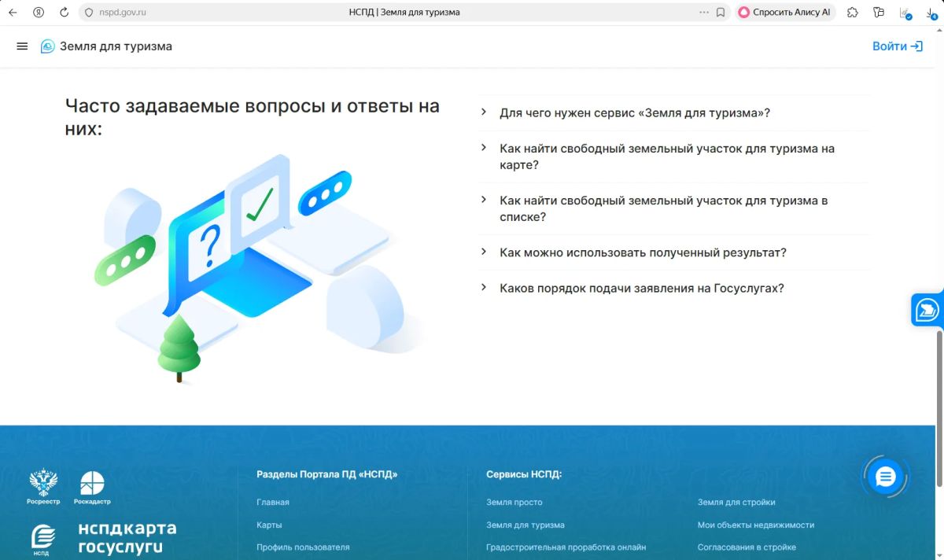Go back with the browser back arrow
Viewport: 944px width, 560px height.
[13, 13]
